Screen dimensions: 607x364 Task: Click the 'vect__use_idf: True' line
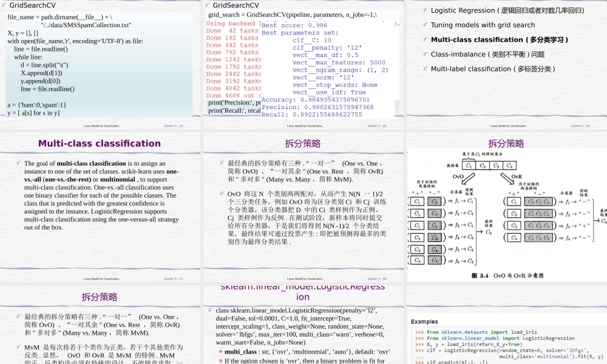click(x=329, y=92)
